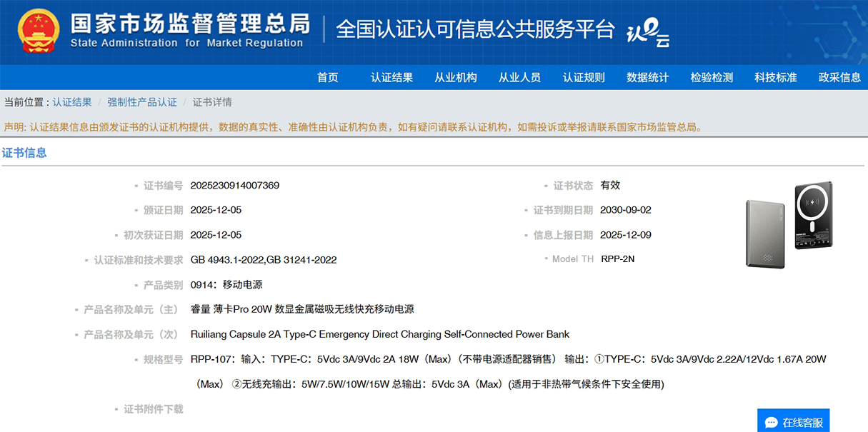Follow the 认证结果 breadcrumb link

pyautogui.click(x=72, y=102)
